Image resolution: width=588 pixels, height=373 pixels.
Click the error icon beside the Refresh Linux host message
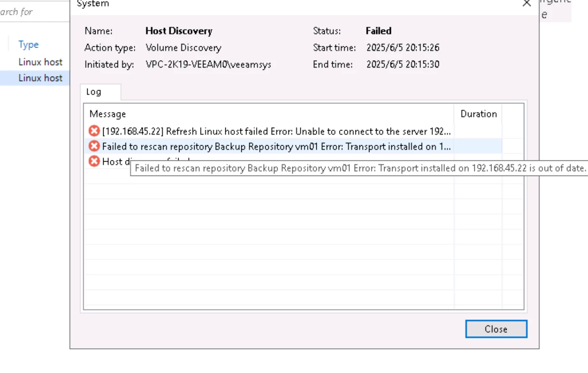coord(94,131)
